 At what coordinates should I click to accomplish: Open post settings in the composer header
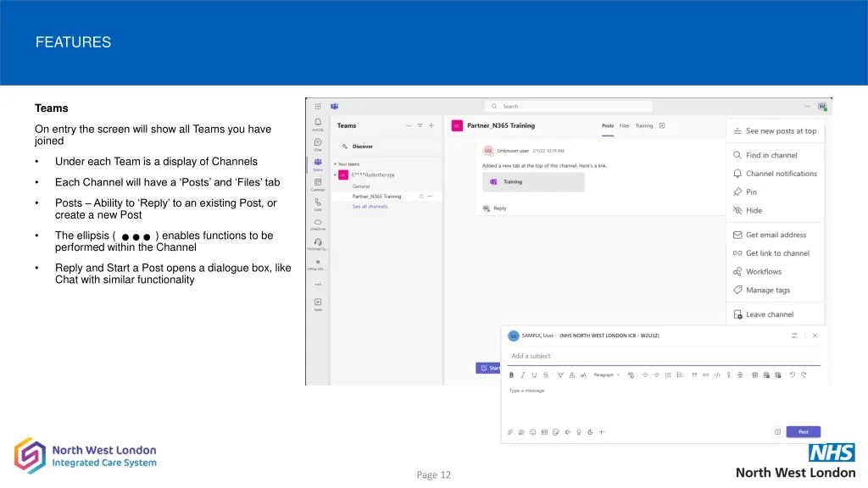point(794,335)
